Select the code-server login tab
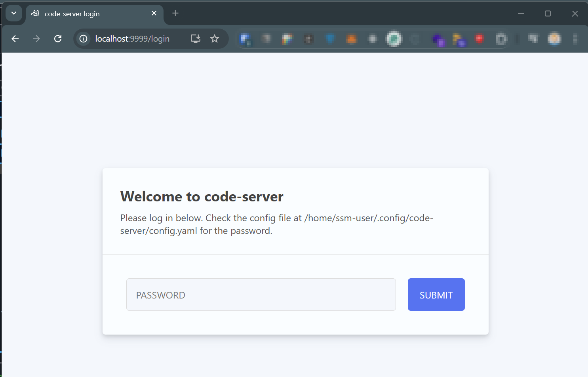The image size is (588, 377). pyautogui.click(x=79, y=13)
